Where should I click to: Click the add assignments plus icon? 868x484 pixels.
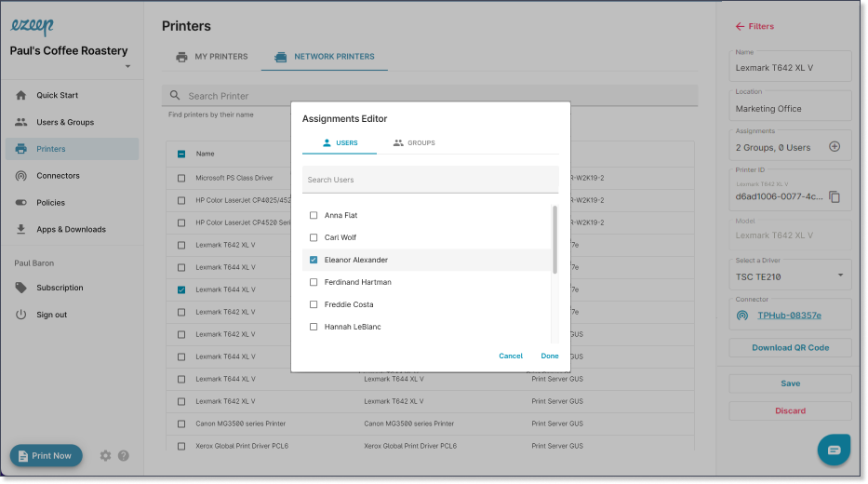pos(835,147)
